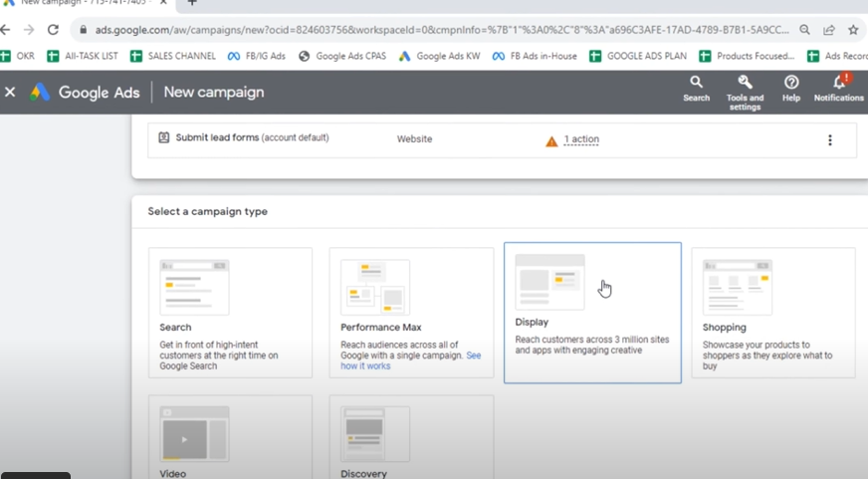This screenshot has height=479, width=868.
Task: Click the warning triangle next to 1 action
Action: point(551,141)
